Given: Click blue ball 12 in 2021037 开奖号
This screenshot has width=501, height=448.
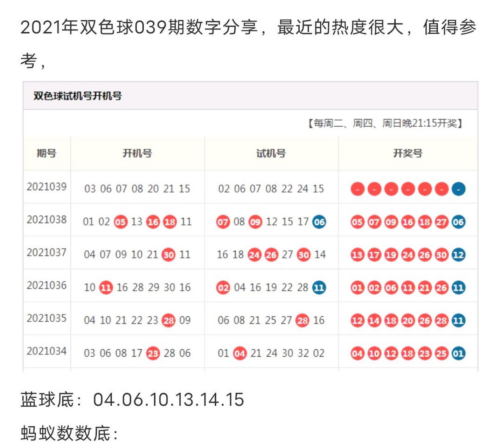Looking at the screenshot, I should pyautogui.click(x=458, y=255).
